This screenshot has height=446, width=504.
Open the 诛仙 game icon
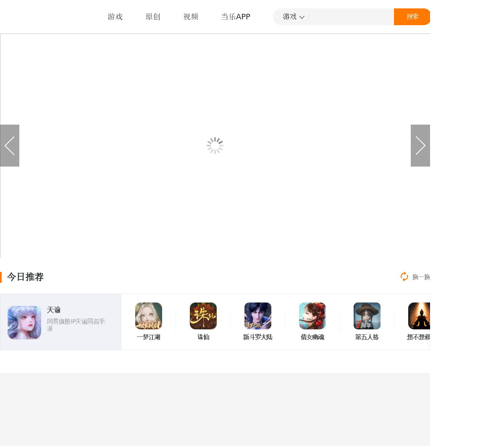[x=203, y=316]
